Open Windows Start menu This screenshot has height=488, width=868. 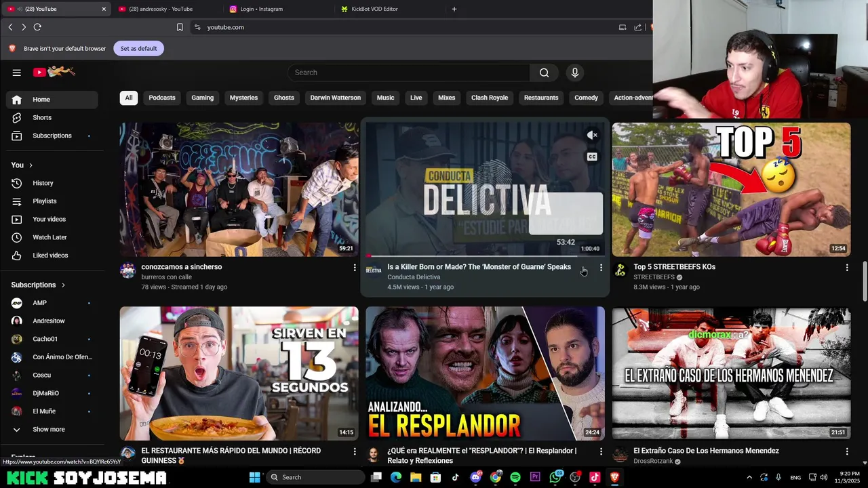pyautogui.click(x=254, y=477)
